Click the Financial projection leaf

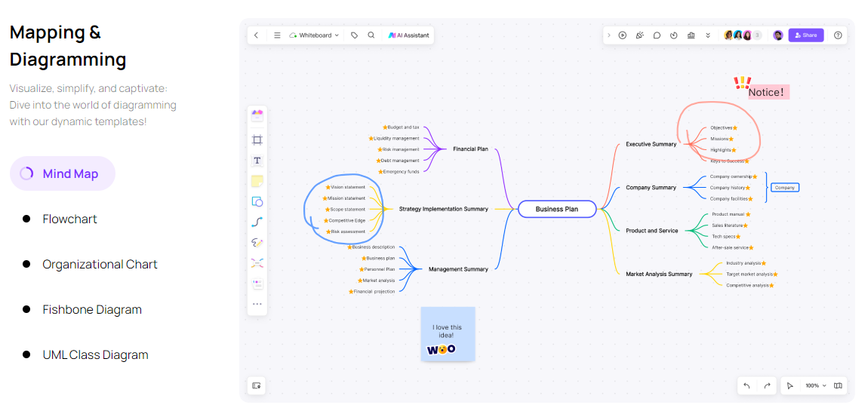(x=372, y=292)
